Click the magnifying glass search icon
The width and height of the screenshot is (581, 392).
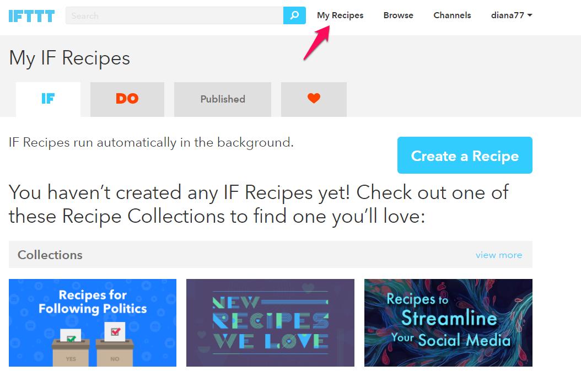coord(294,15)
